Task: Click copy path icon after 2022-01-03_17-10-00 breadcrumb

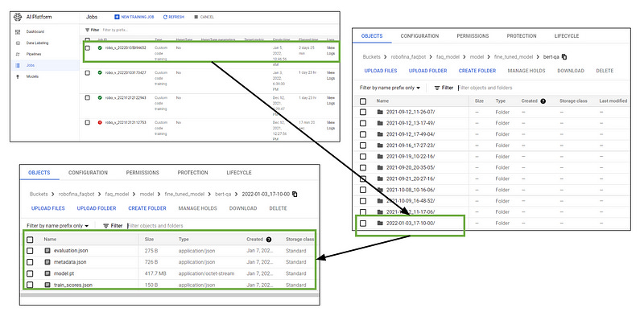Action: click(295, 194)
